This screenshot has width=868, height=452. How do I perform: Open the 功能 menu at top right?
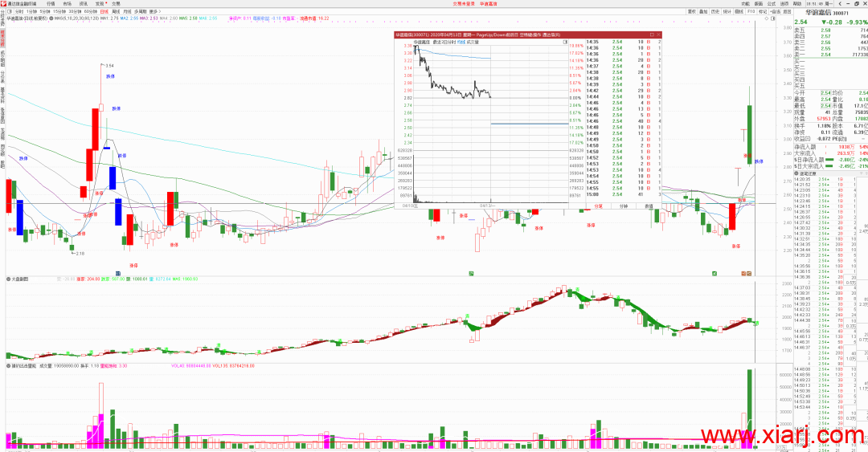746,3
